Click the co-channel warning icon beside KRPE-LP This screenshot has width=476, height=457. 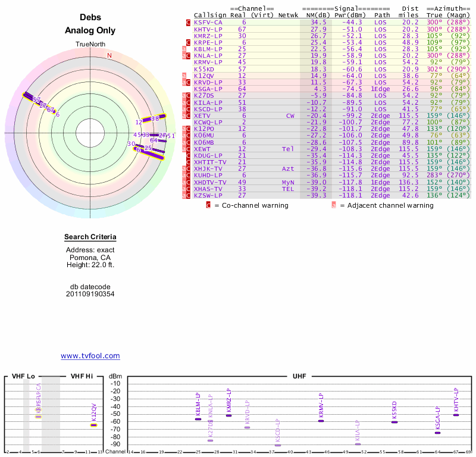tap(189, 42)
